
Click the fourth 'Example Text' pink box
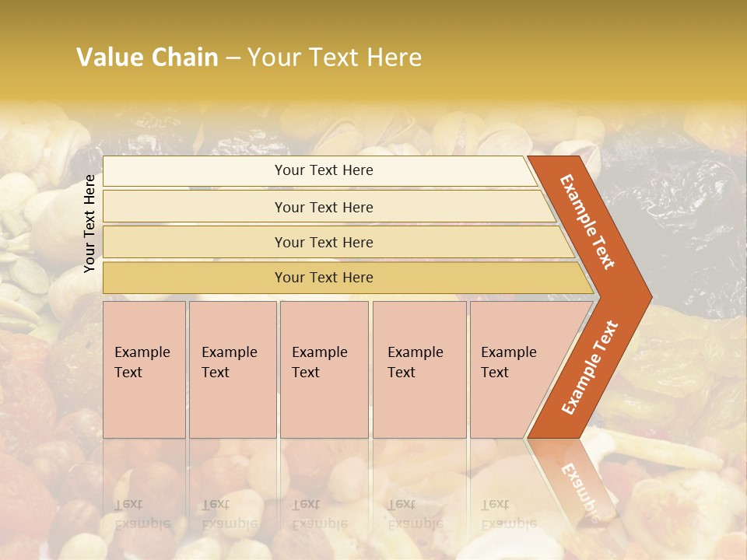(419, 369)
